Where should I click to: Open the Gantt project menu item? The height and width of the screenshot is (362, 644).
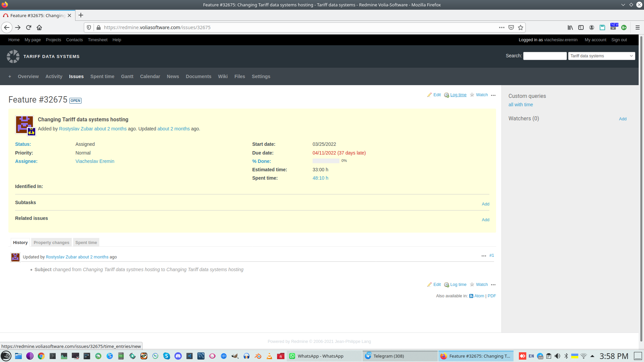(x=127, y=76)
